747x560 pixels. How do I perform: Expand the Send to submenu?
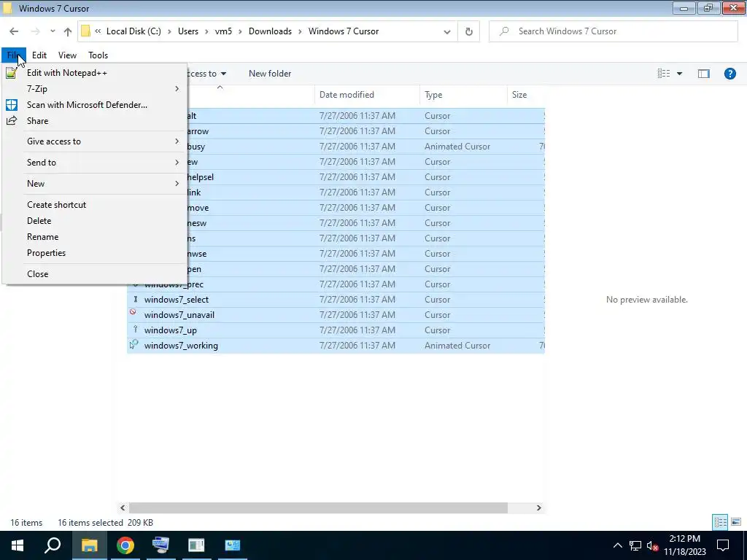pos(94,163)
